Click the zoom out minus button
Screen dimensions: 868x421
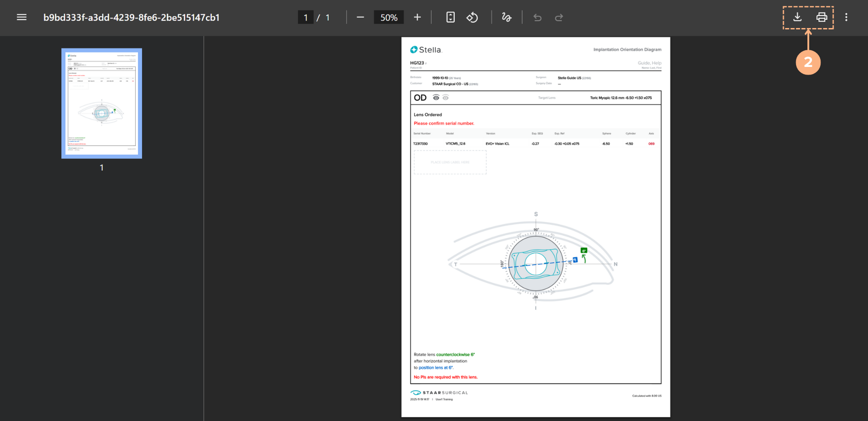click(360, 17)
